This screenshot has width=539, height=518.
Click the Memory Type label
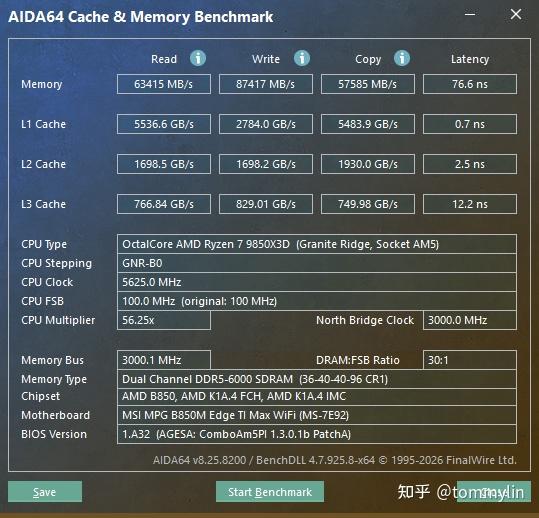[54, 379]
